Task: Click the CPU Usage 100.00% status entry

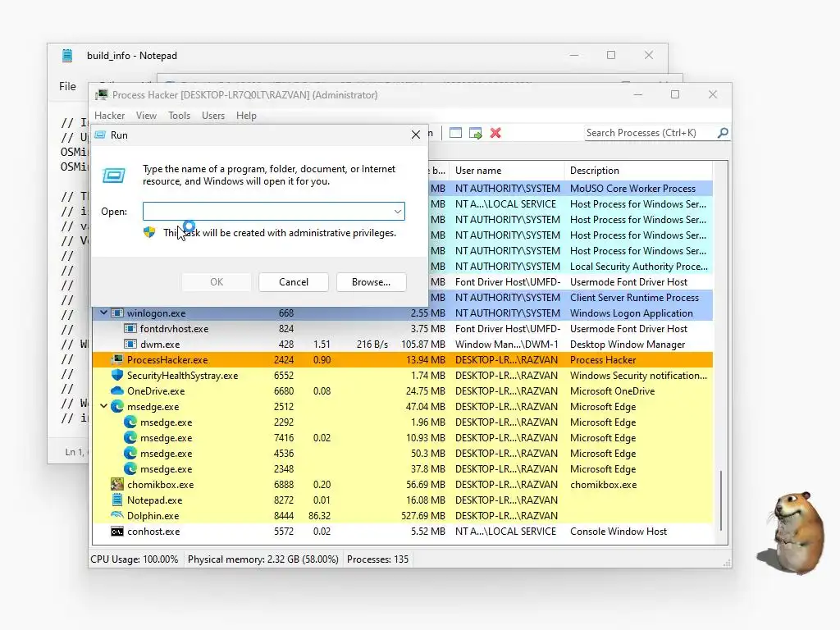Action: [x=134, y=559]
